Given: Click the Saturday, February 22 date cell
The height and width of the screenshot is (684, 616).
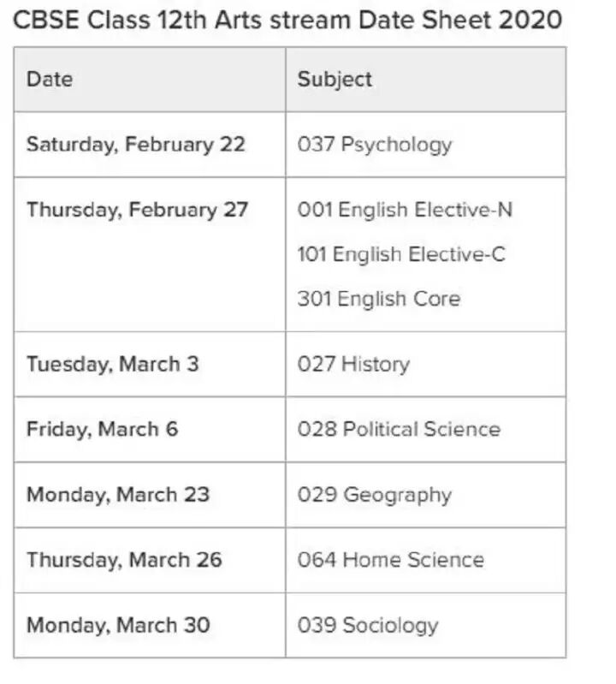Looking at the screenshot, I should (135, 144).
